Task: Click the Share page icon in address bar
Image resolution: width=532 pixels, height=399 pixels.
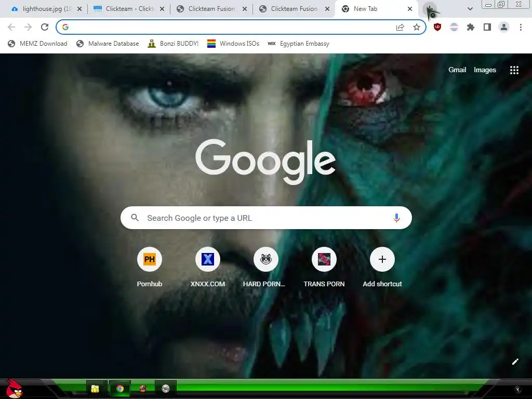Action: coord(400,28)
